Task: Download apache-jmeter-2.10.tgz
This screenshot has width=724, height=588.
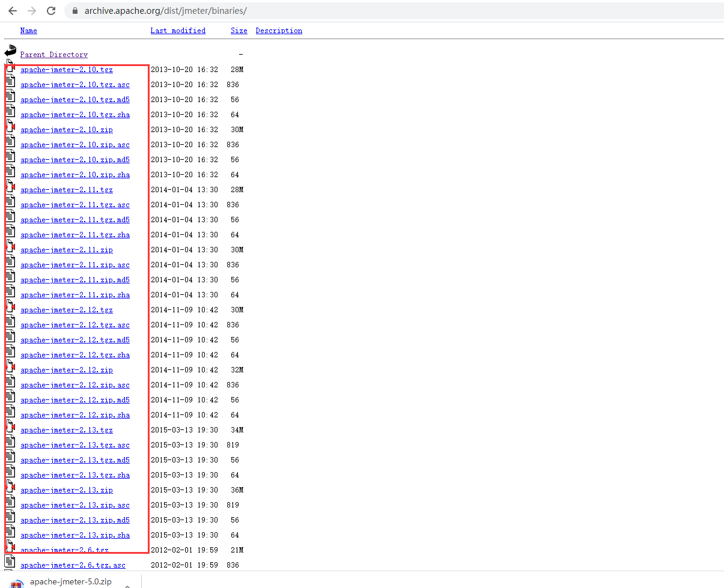Action: 67,70
